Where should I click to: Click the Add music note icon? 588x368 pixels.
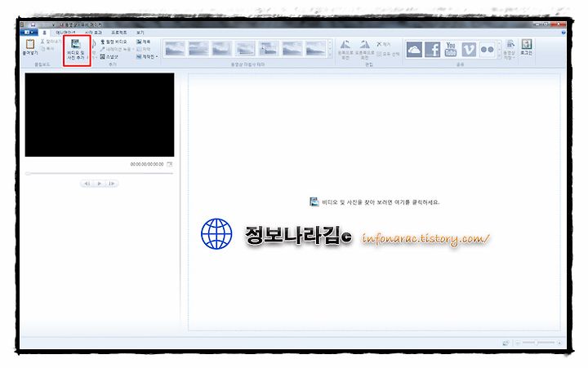(x=94, y=44)
